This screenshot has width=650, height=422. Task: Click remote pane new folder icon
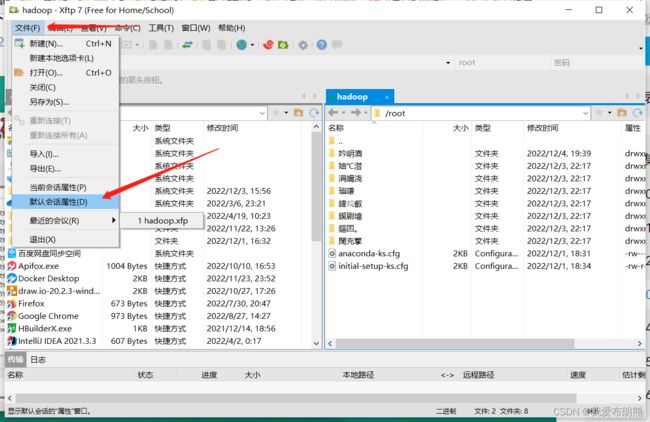click(x=622, y=112)
